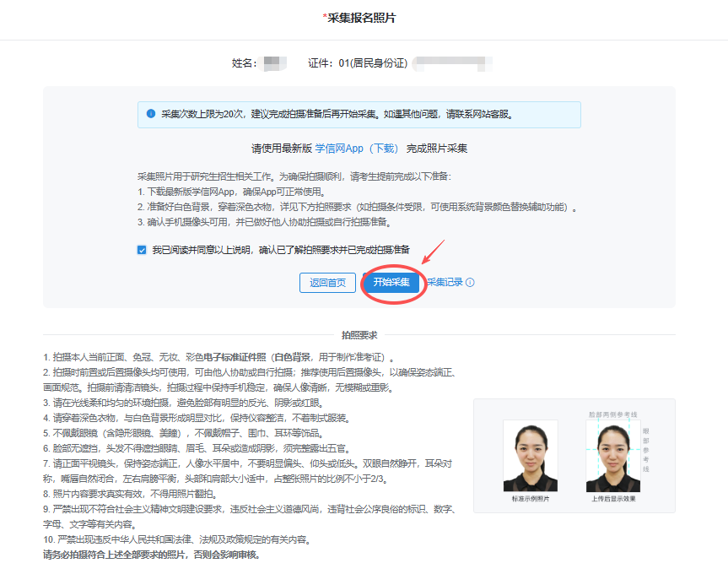This screenshot has height=574, width=728.
Task: Click the 采集报名照片 page title
Action: click(x=359, y=18)
